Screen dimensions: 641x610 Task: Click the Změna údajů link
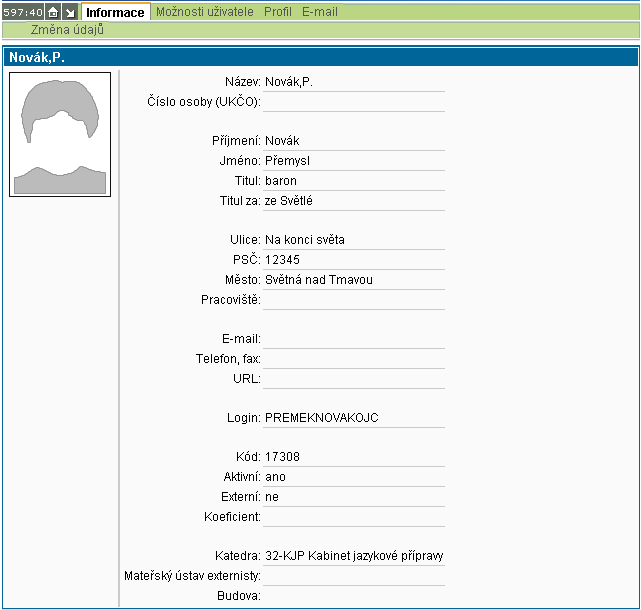(x=67, y=30)
